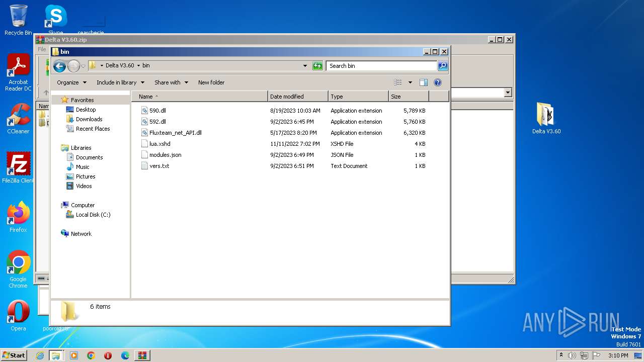Click WinRAR icon in taskbar
This screenshot has width=644, height=362.
point(142,355)
